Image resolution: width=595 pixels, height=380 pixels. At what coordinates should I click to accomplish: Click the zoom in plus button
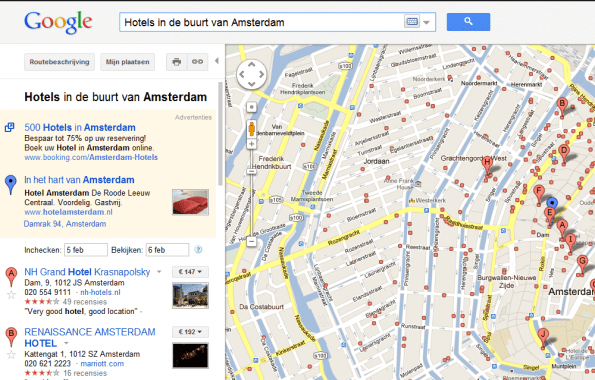click(252, 144)
